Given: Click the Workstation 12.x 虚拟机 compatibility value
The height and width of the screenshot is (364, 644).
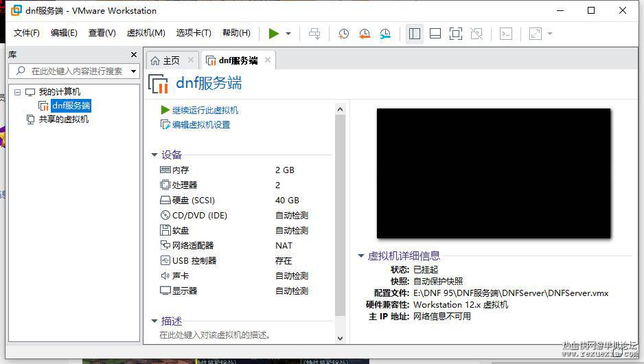Looking at the screenshot, I should (x=461, y=305).
